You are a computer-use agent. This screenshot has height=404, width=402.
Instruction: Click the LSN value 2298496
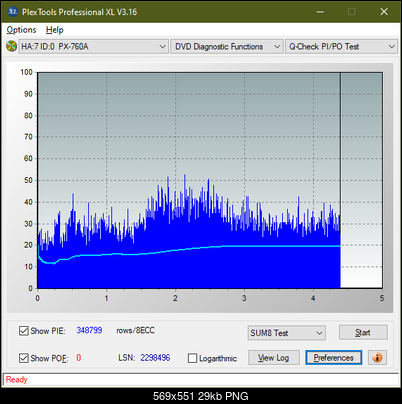click(x=155, y=358)
